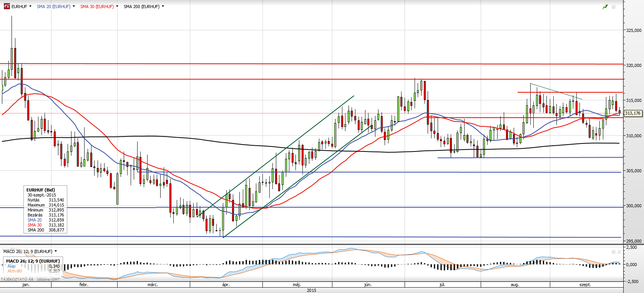The image size is (644, 293).
Task: Click the jún. month label on timeline
Action: (x=368, y=285)
